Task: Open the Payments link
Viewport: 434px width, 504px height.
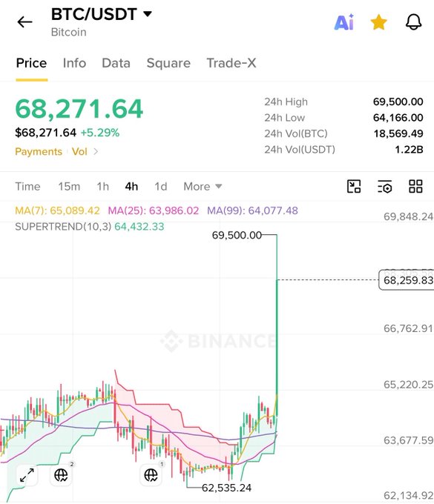Action: pyautogui.click(x=39, y=151)
